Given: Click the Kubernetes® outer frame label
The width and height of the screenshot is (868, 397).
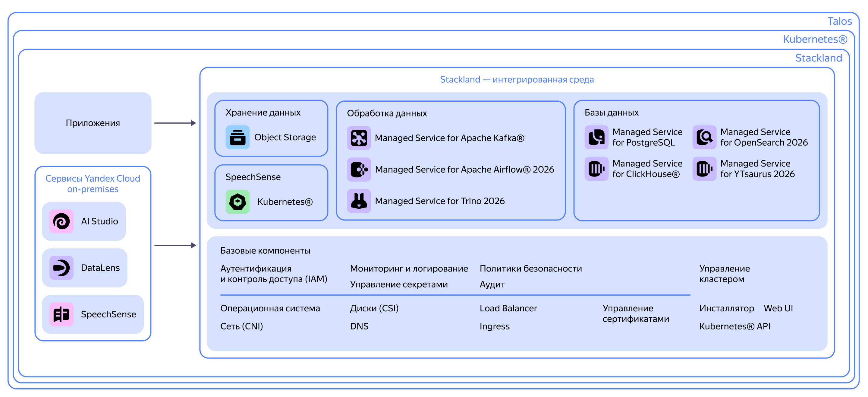Looking at the screenshot, I should [x=815, y=40].
